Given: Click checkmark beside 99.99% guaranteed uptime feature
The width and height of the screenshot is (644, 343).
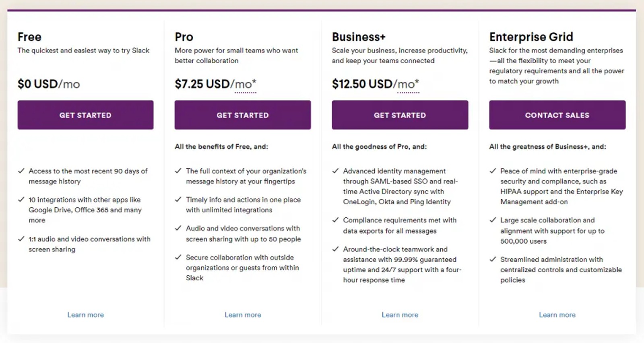Looking at the screenshot, I should coord(335,249).
